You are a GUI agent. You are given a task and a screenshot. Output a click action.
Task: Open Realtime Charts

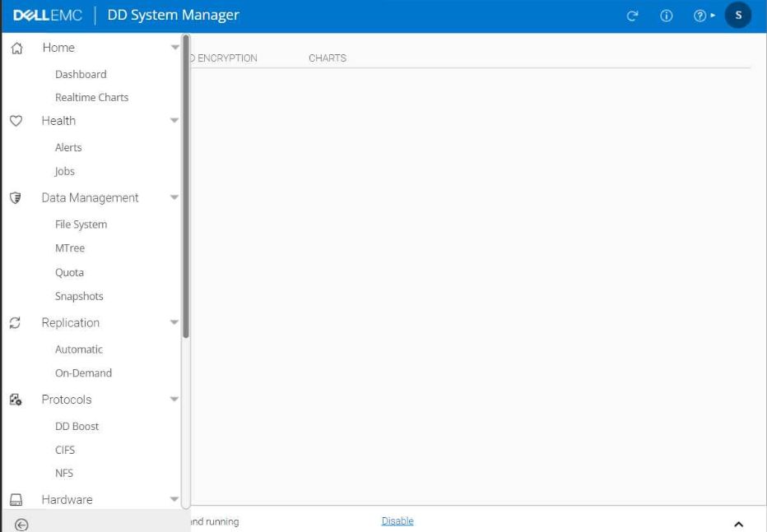tap(91, 97)
